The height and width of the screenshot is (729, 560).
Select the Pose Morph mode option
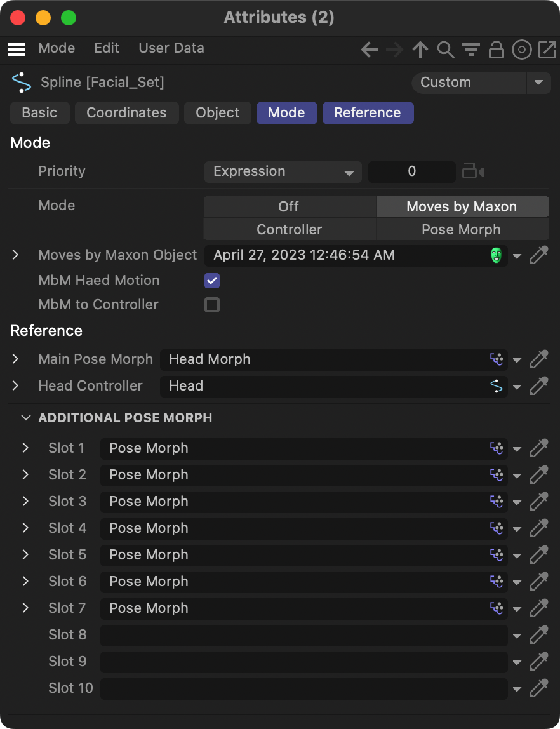[x=462, y=229]
